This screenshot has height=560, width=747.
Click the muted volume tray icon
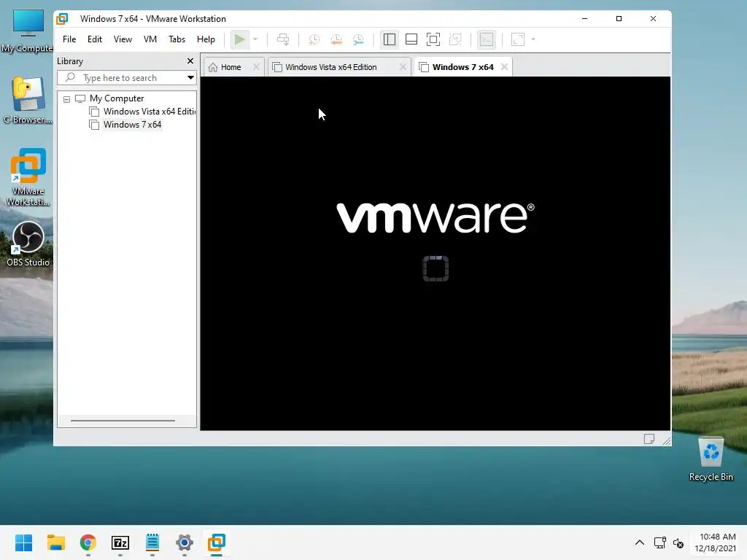click(678, 542)
